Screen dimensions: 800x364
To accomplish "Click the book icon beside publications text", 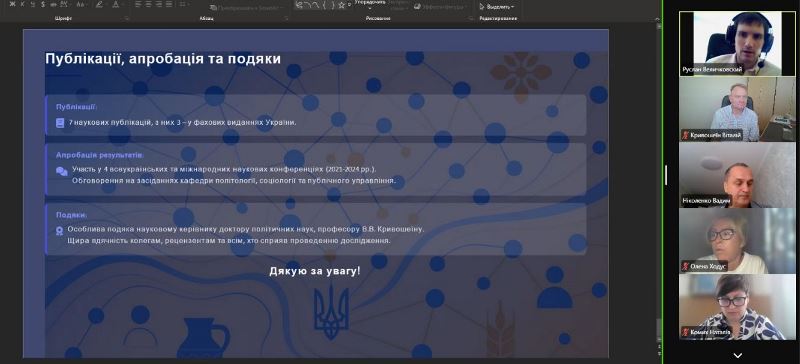I will 60,123.
